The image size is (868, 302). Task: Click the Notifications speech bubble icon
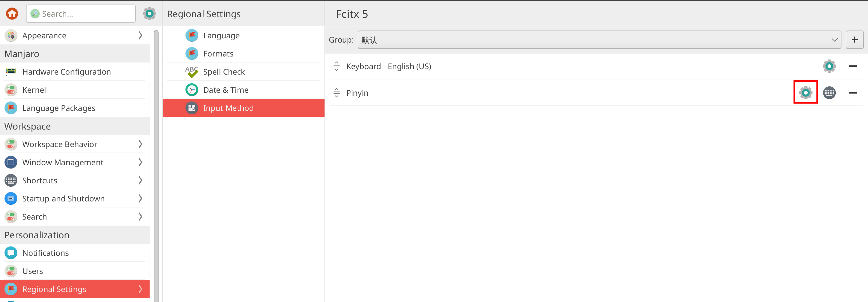point(11,253)
